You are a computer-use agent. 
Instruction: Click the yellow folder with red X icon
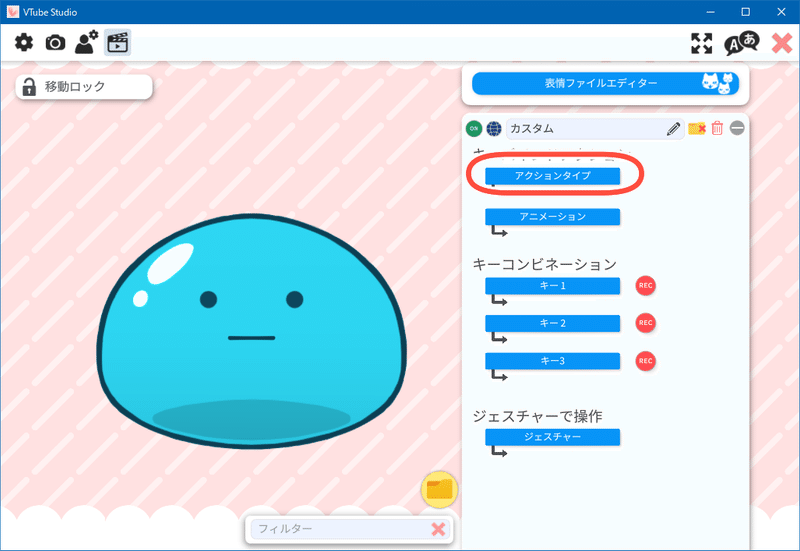click(697, 129)
